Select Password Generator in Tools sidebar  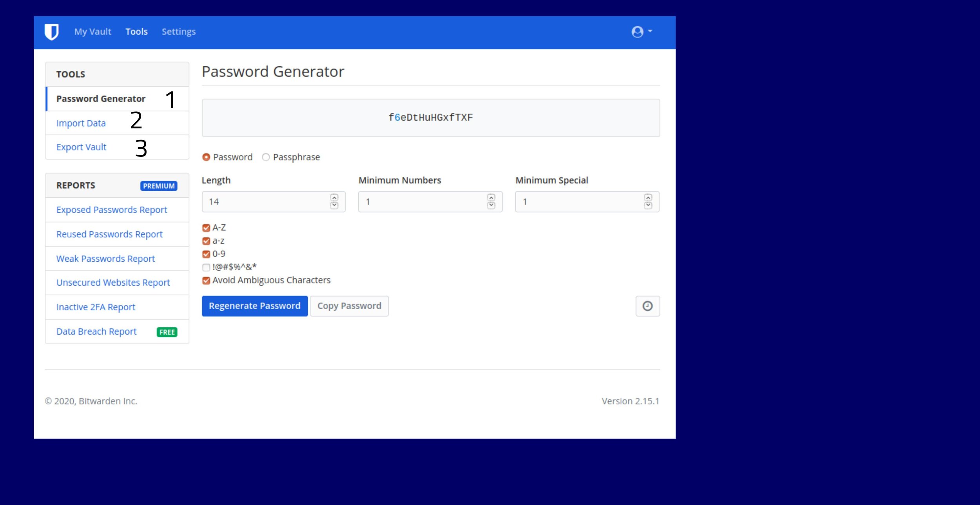point(117,99)
